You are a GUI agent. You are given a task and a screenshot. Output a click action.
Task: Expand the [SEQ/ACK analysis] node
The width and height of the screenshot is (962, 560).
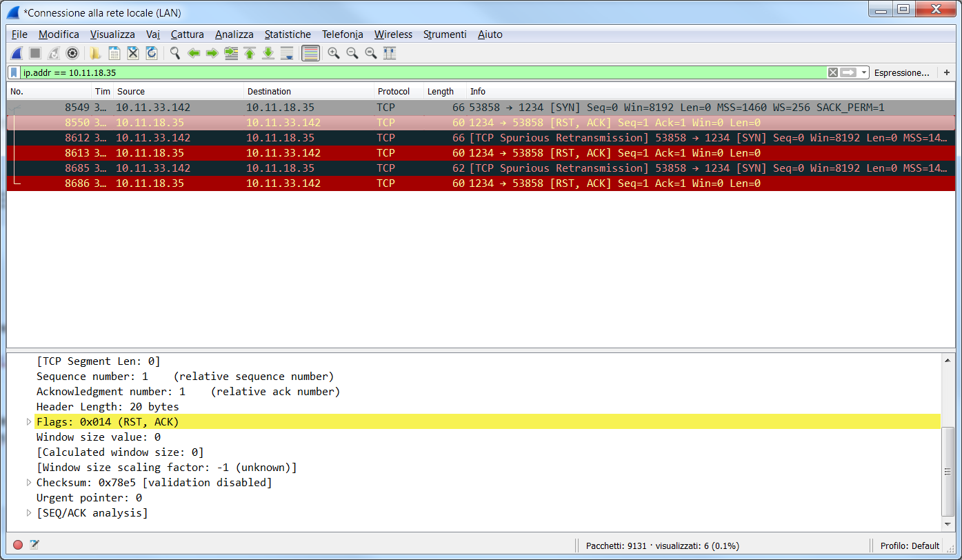(28, 512)
